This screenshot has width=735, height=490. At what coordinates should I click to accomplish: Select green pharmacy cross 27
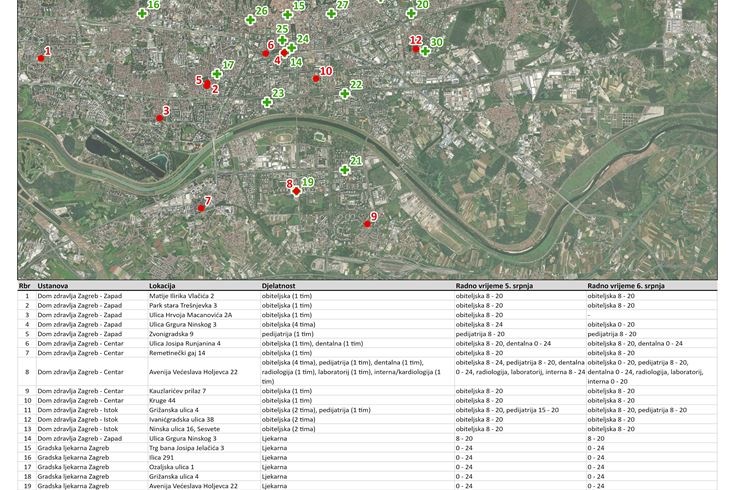(x=331, y=14)
